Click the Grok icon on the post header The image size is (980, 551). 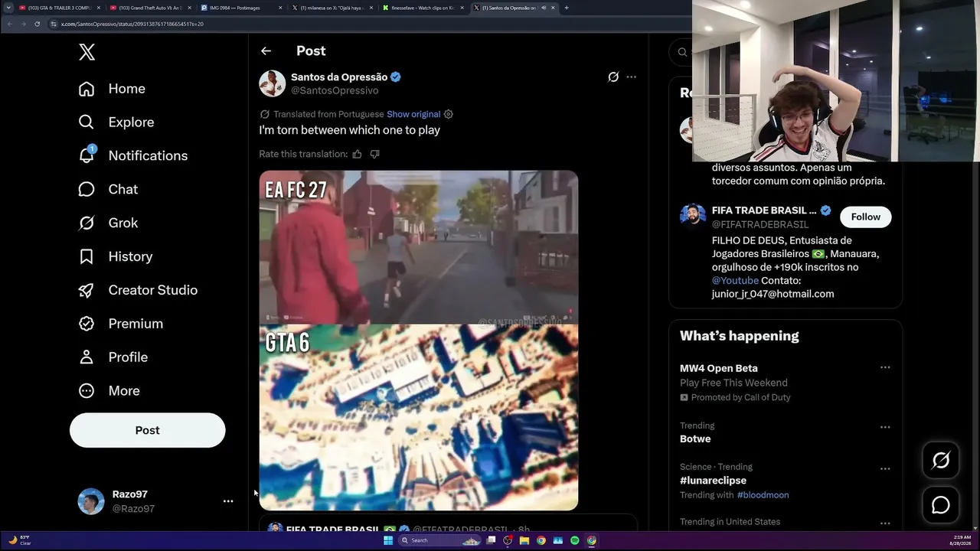pyautogui.click(x=613, y=77)
